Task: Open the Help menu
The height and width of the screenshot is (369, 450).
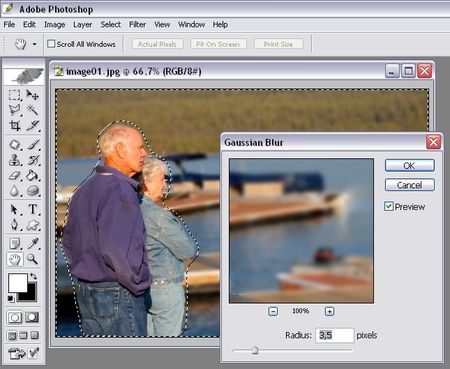Action: click(x=220, y=24)
